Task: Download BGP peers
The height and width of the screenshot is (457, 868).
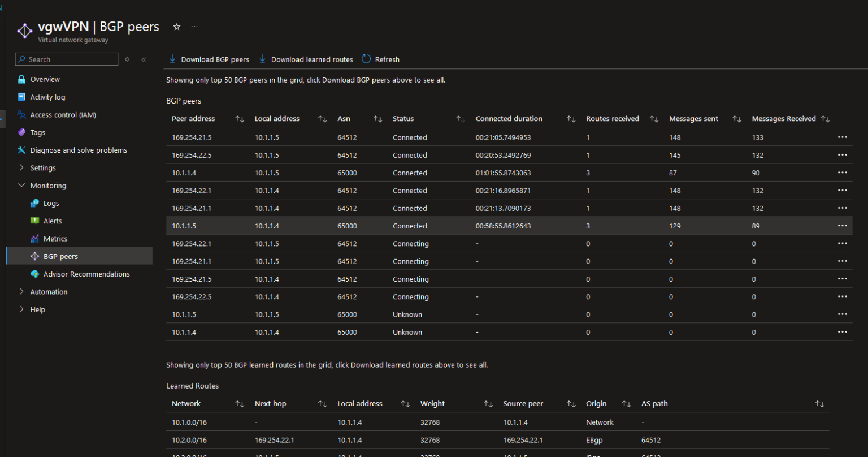Action: (208, 59)
